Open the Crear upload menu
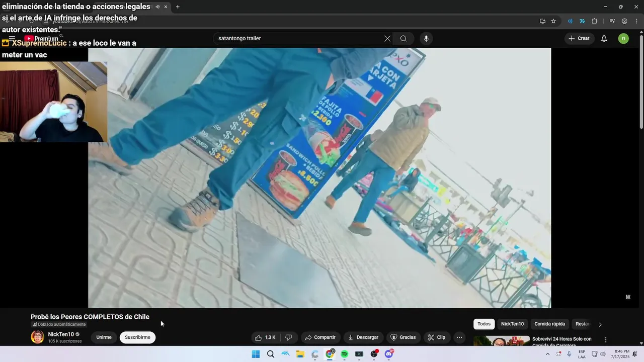This screenshot has height=362, width=644. (x=579, y=39)
